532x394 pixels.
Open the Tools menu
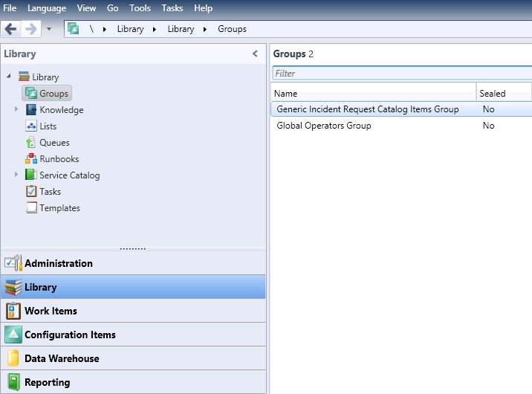(140, 8)
